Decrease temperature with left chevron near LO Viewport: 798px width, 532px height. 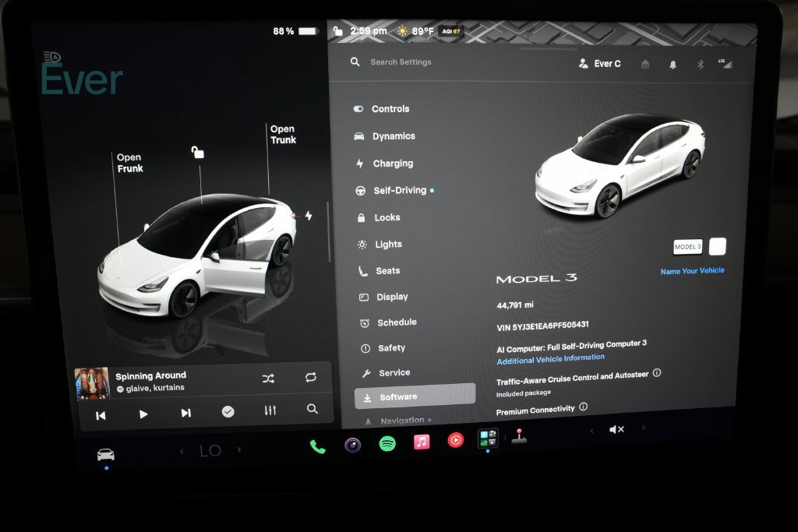point(182,451)
